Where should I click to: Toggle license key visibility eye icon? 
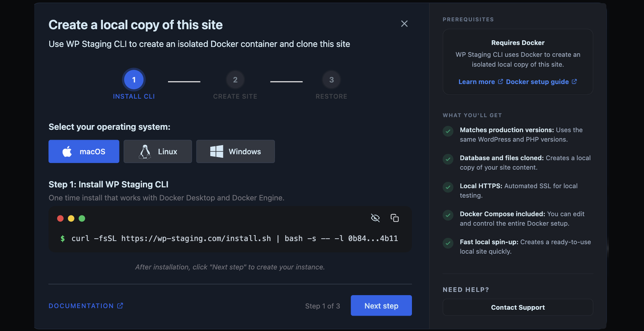click(x=375, y=218)
